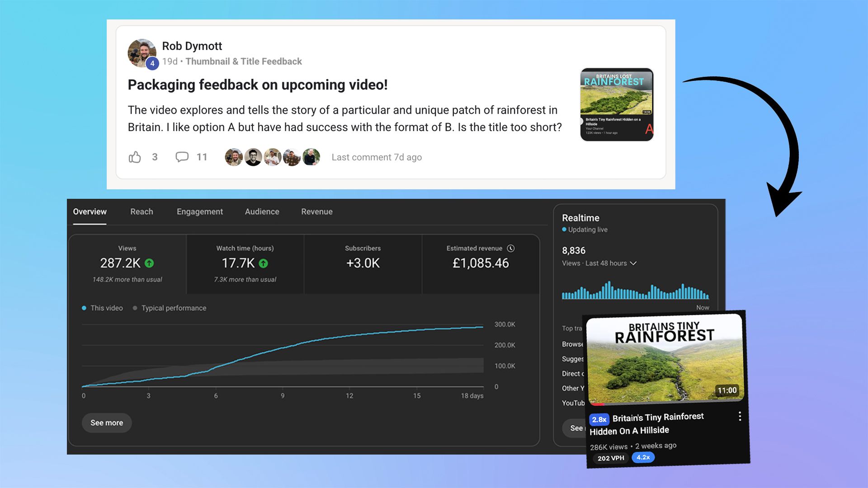Click the comment count 11
Viewport: 868px width, 488px height.
pos(202,157)
